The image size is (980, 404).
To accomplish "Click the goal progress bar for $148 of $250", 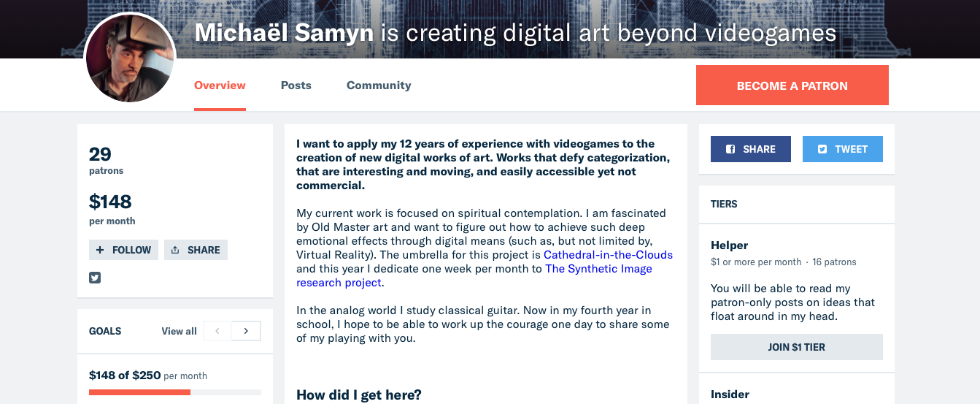I will pyautogui.click(x=175, y=392).
